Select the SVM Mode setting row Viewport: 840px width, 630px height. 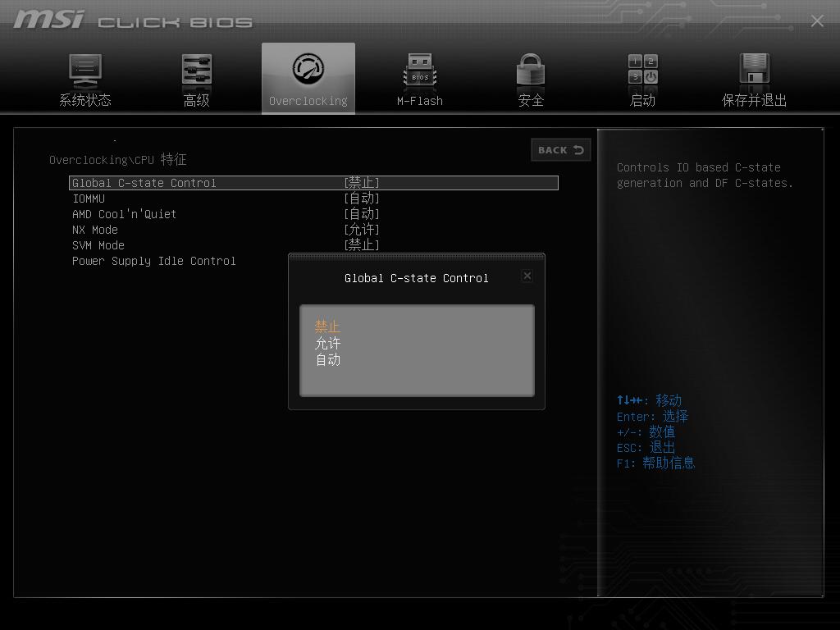coord(98,245)
